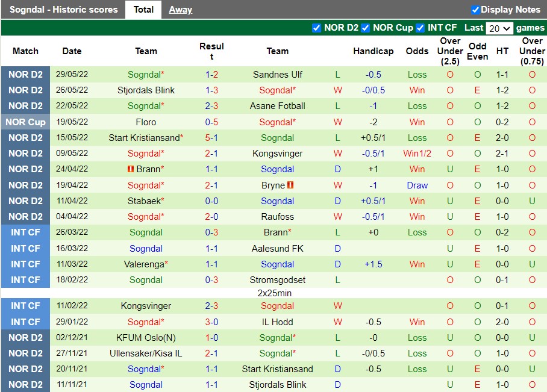Switch to the Away tab

coord(180,10)
